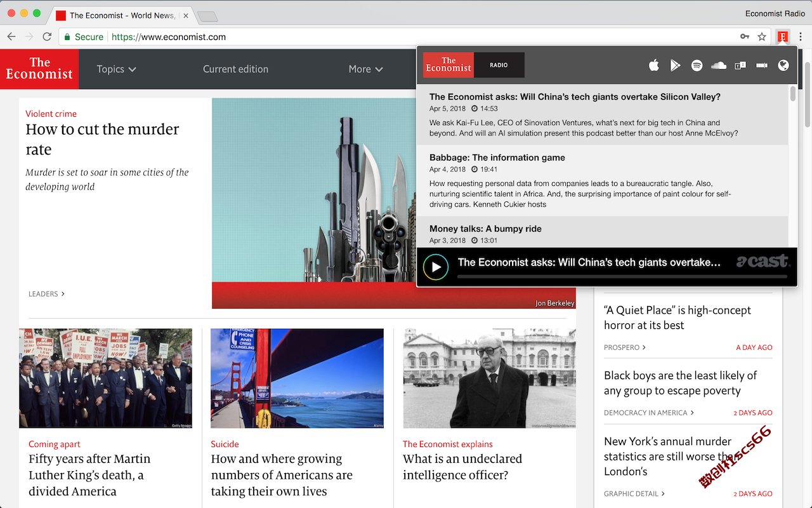Click The Economist logo on the website
Screen dimensions: 812x508
[x=39, y=69]
